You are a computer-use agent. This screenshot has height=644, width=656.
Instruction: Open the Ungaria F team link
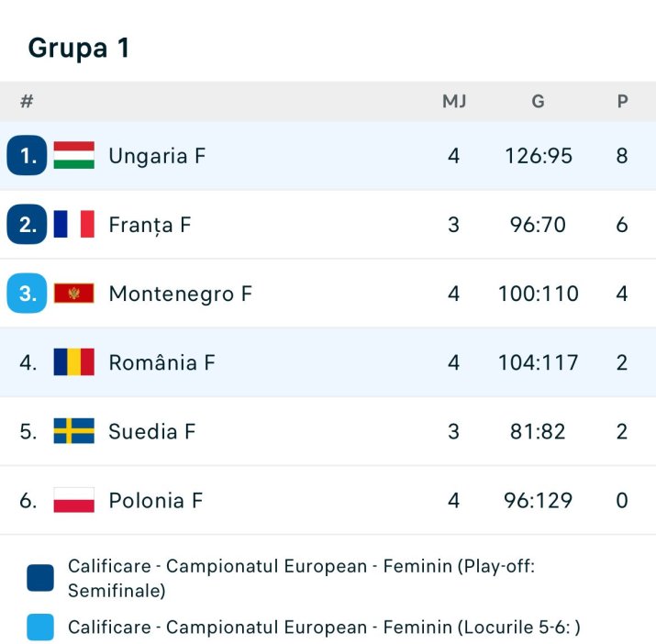click(157, 156)
